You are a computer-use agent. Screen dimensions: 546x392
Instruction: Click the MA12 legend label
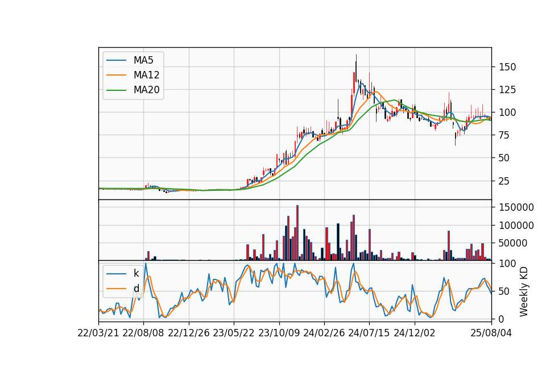tap(146, 75)
